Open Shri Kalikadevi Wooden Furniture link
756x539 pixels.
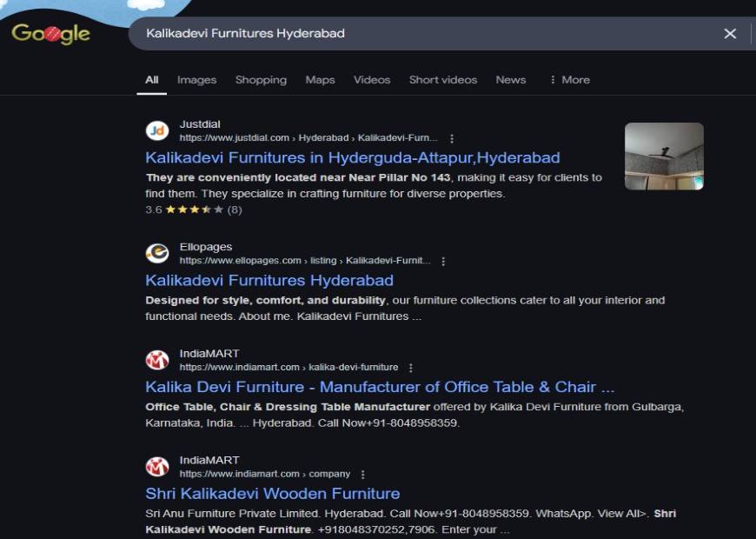(x=273, y=494)
